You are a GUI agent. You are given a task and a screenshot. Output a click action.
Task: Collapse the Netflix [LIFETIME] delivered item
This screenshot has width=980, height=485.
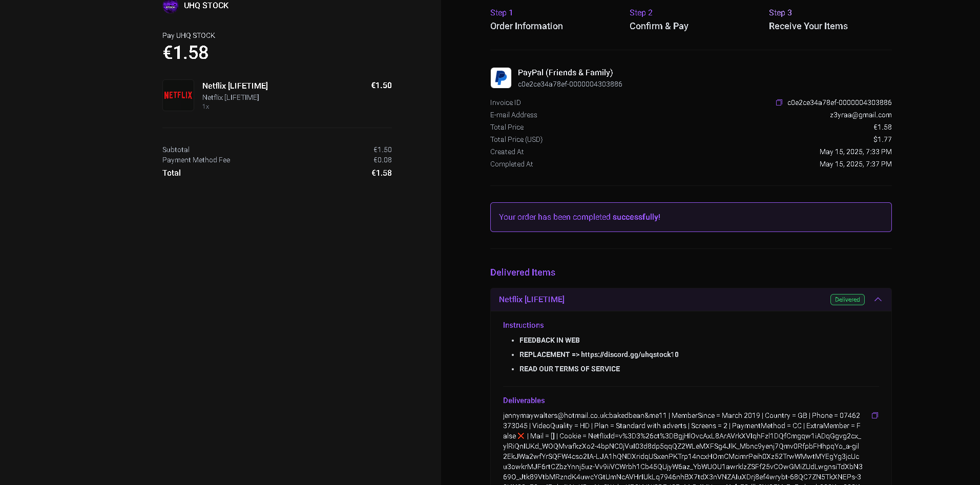click(x=878, y=300)
